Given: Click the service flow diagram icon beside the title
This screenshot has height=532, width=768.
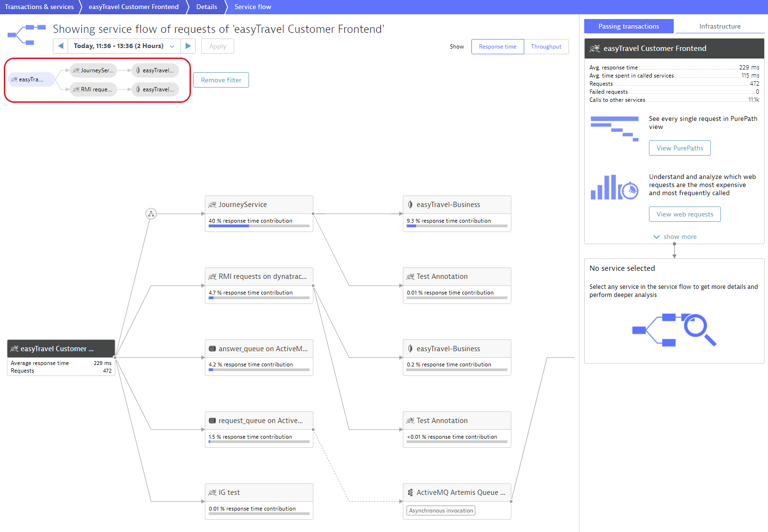Looking at the screenshot, I should (x=27, y=35).
